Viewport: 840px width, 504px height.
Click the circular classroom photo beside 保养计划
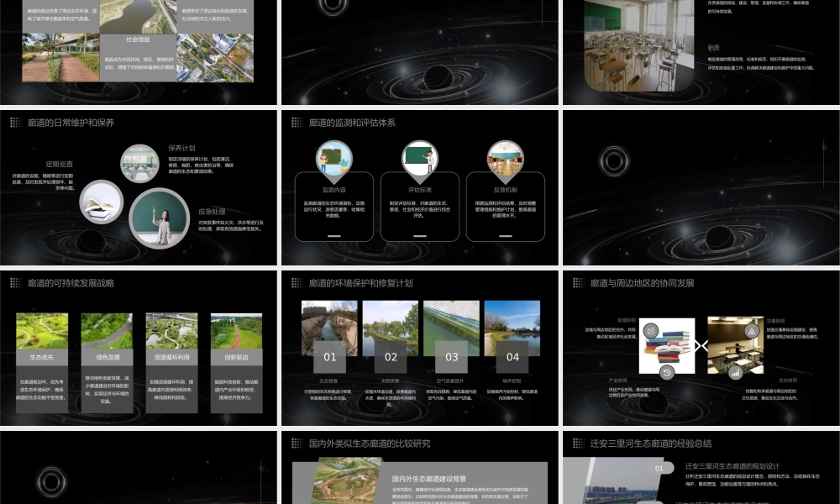point(139,164)
